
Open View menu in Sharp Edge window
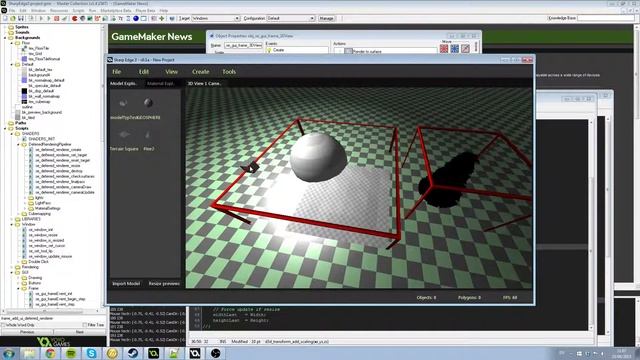point(171,71)
